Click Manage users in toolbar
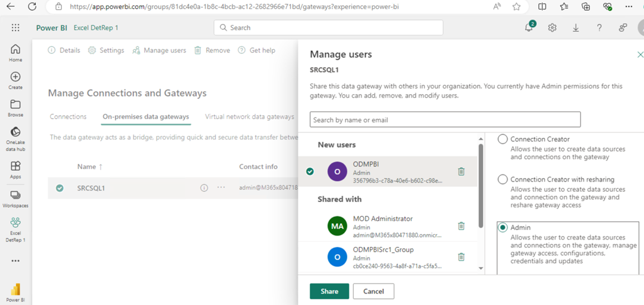 tap(159, 50)
